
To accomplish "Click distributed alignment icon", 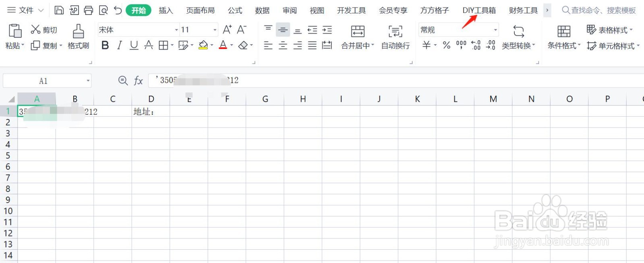I will point(327,45).
